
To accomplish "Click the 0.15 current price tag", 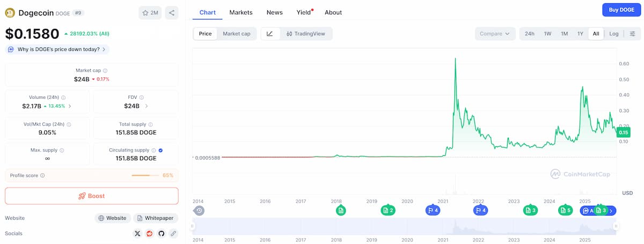I will click(x=623, y=132).
